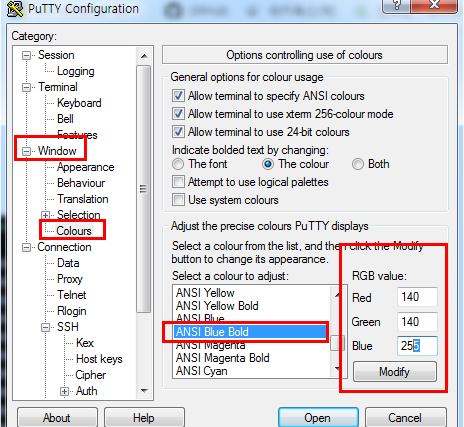Collapse the Connection tree node
The width and height of the screenshot is (464, 427).
[x=26, y=247]
